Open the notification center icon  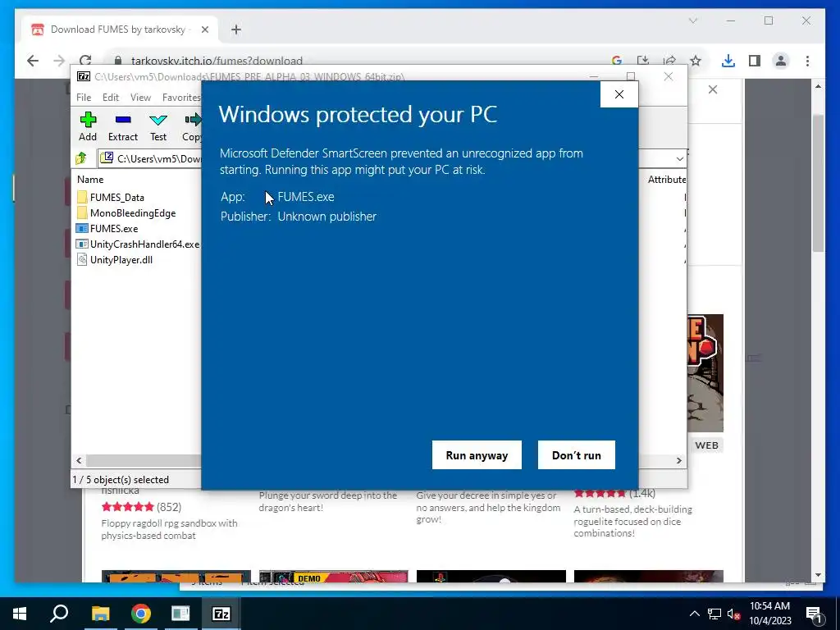click(x=814, y=614)
